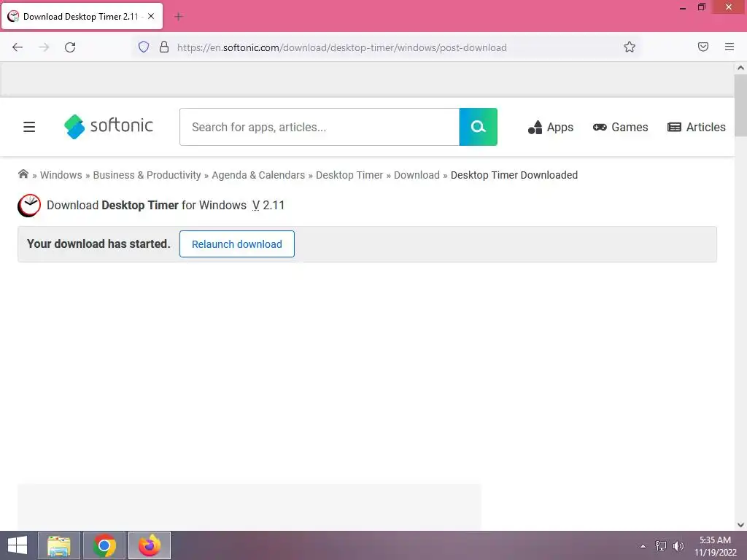Open the Download breadcrumb link
Viewport: 747px width, 560px height.
tap(417, 175)
